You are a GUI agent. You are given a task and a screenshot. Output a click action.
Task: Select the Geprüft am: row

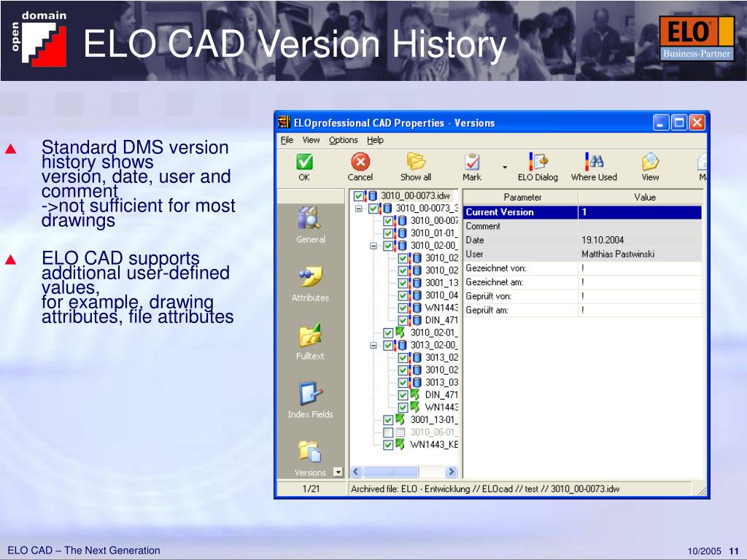(582, 310)
